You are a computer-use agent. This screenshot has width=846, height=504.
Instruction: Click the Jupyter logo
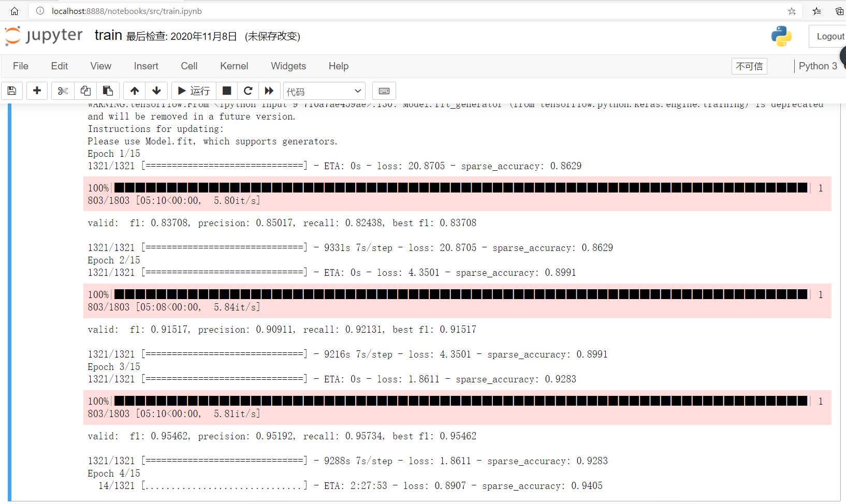point(43,36)
